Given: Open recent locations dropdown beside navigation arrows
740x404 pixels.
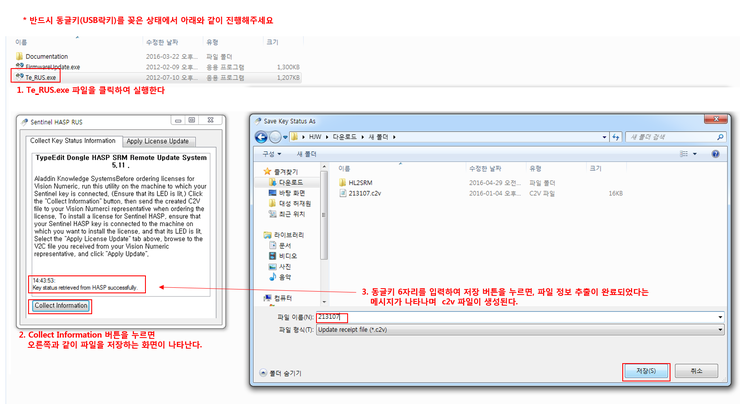Looking at the screenshot, I should click(285, 137).
